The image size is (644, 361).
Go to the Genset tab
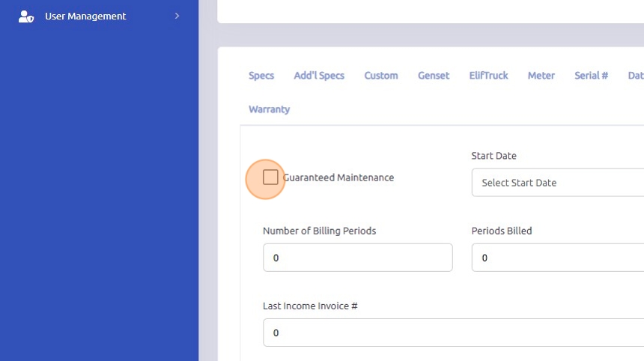(434, 76)
